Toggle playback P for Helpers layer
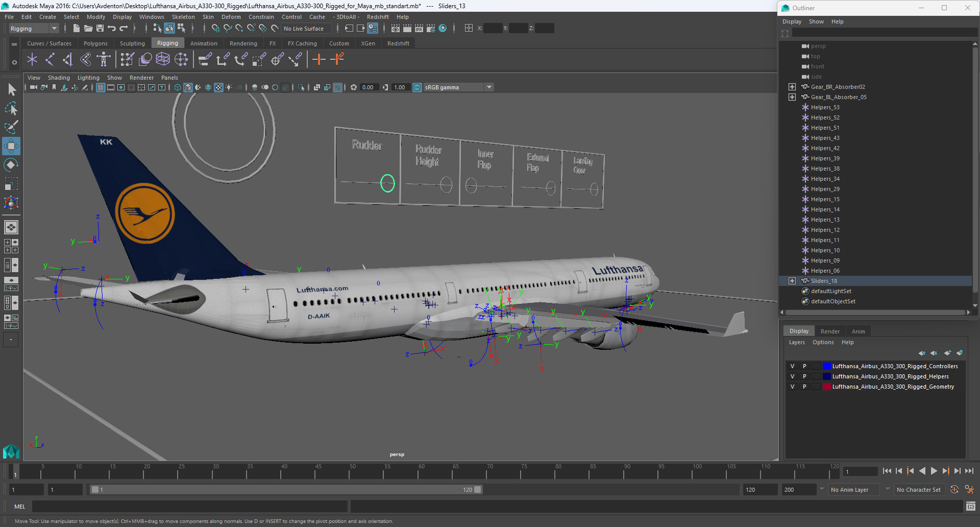This screenshot has width=980, height=527. click(x=804, y=376)
